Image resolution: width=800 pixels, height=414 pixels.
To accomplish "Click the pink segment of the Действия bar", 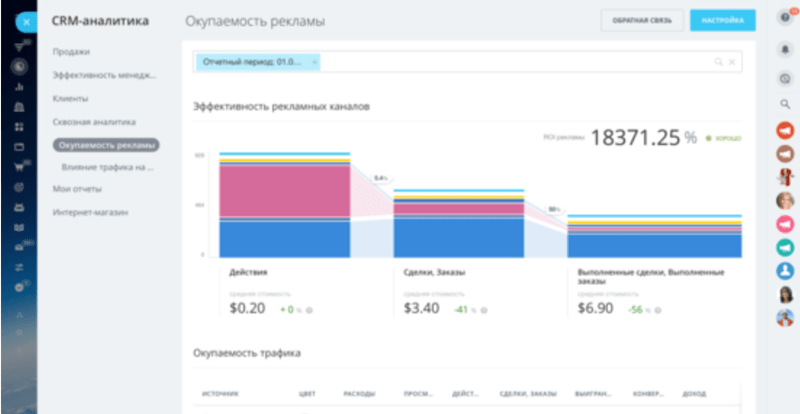I will pyautogui.click(x=284, y=190).
